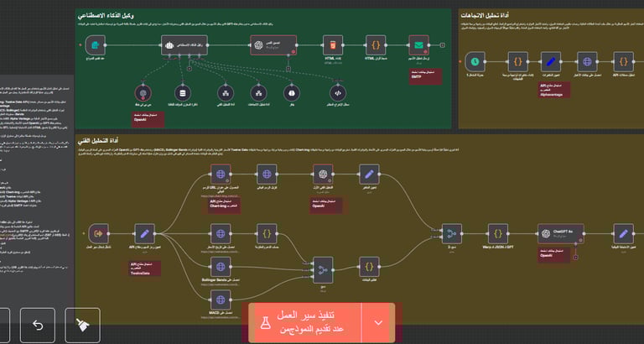The height and width of the screenshot is (344, 644).
Task: Select the OpenAI credentials note under the ChatGPT 4o node
Action: 554,255
